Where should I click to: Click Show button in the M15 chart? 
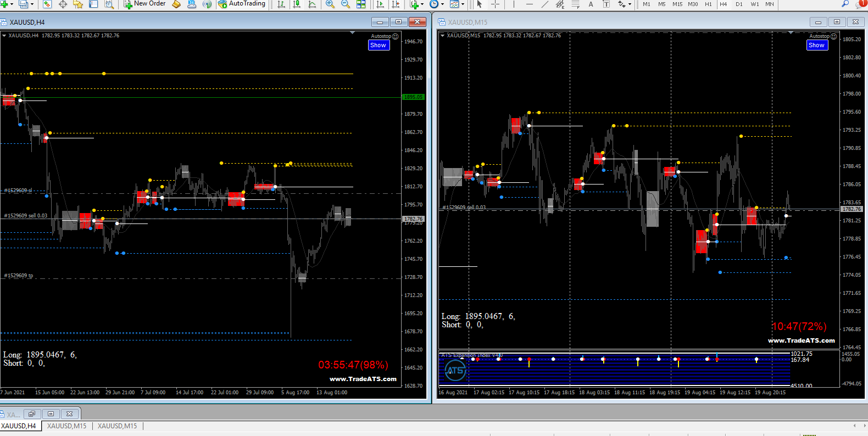tap(817, 45)
